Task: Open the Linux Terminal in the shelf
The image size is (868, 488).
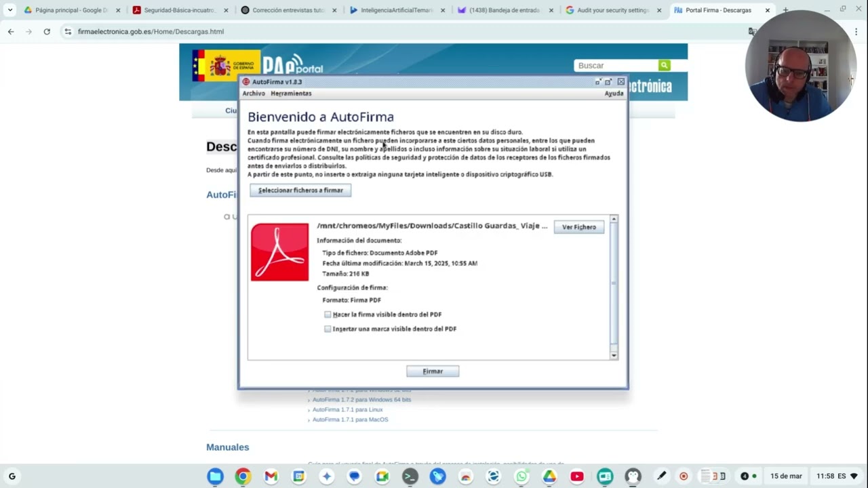Action: coord(410,476)
